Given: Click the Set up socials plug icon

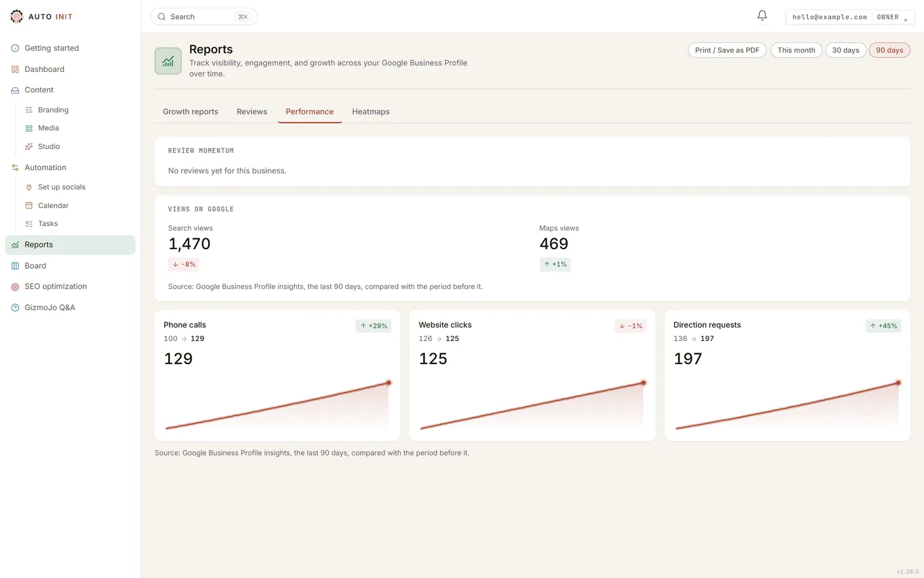Looking at the screenshot, I should (x=29, y=188).
